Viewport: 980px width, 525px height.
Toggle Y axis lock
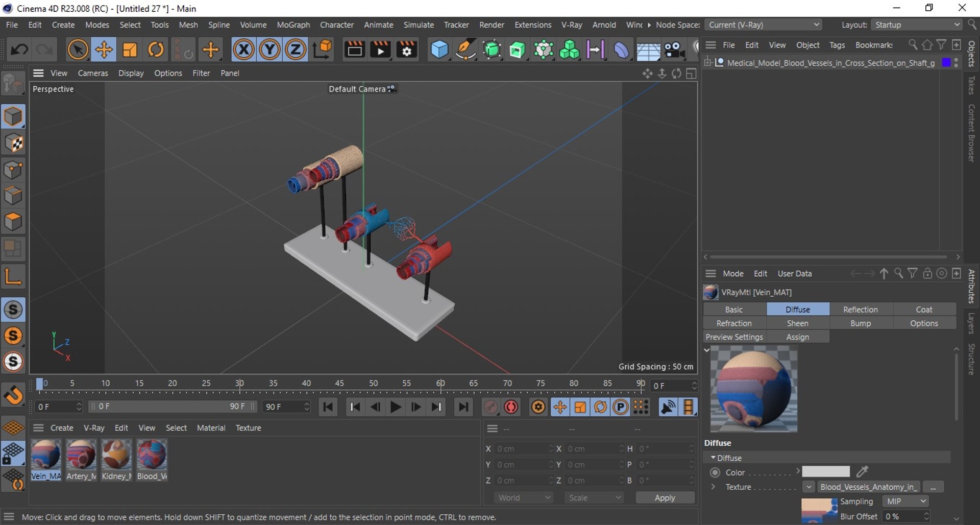click(x=269, y=50)
